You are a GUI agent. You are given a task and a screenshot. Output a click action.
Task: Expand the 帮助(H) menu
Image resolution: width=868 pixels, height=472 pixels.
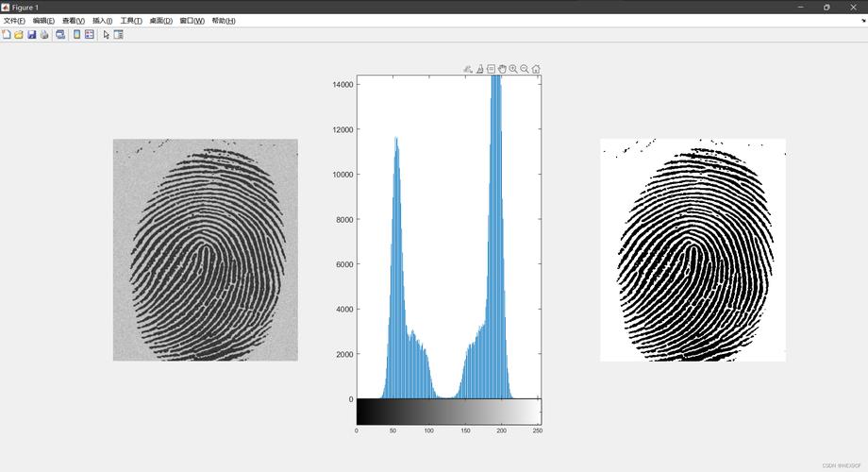click(223, 21)
